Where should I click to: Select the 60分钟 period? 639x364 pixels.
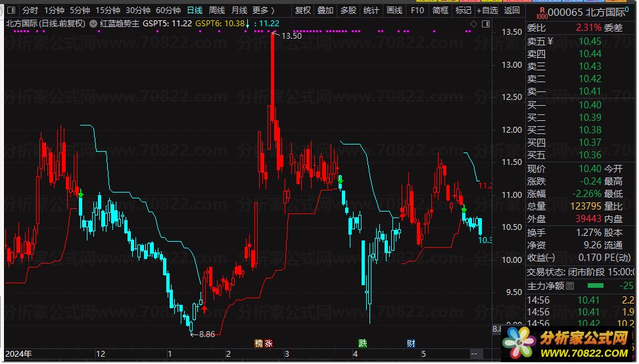(168, 10)
